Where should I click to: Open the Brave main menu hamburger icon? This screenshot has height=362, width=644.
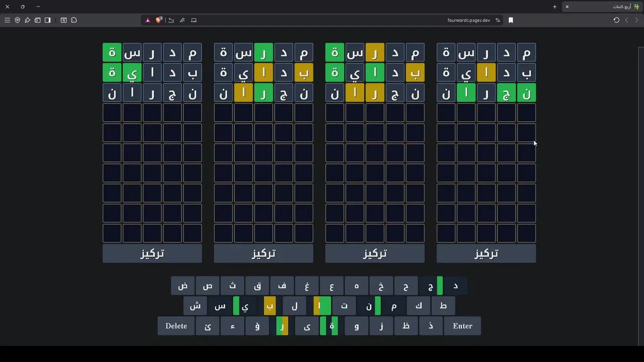[7, 20]
